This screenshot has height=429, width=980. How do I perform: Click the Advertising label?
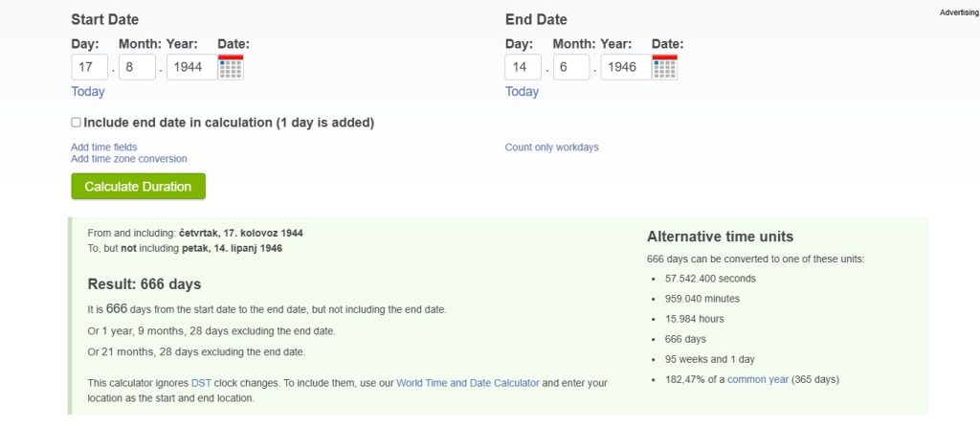pos(959,12)
